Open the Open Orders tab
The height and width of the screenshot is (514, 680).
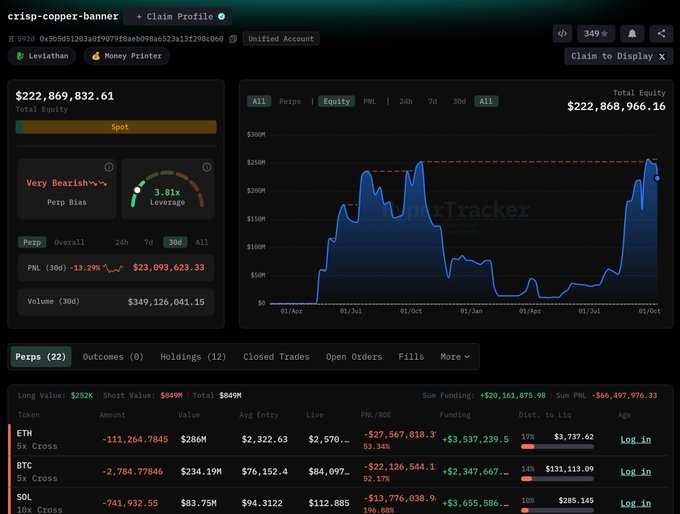[x=354, y=357]
